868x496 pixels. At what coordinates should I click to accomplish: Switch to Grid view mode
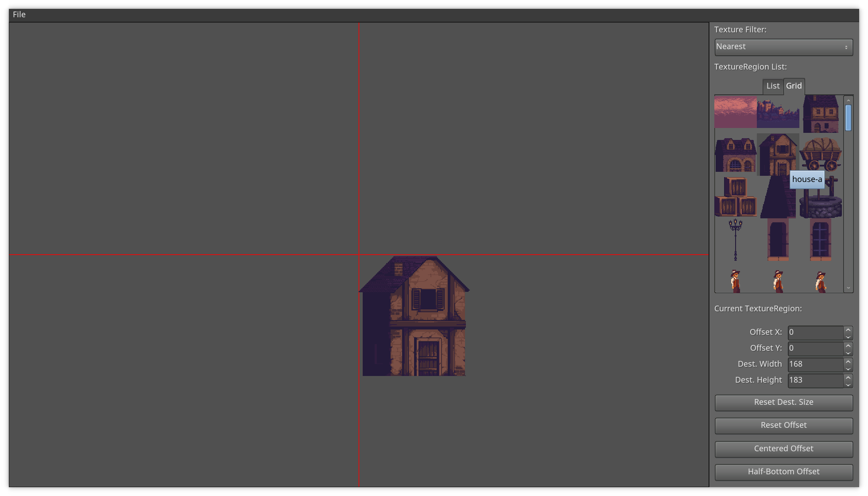794,85
